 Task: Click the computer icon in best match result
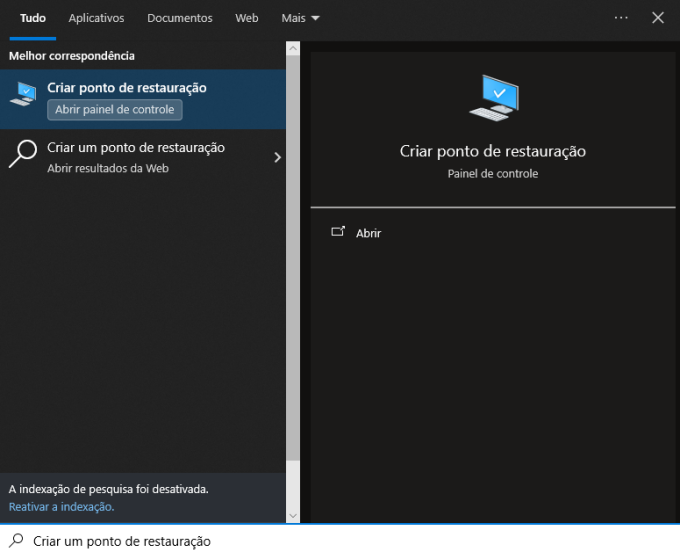pyautogui.click(x=23, y=94)
